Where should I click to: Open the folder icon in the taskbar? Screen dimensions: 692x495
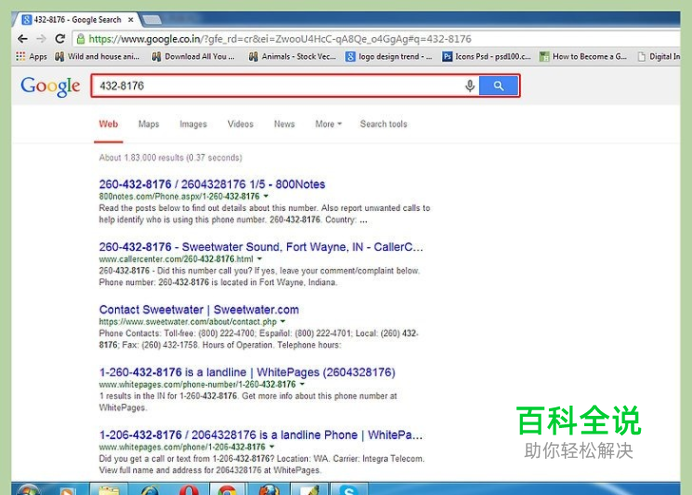[x=109, y=490]
